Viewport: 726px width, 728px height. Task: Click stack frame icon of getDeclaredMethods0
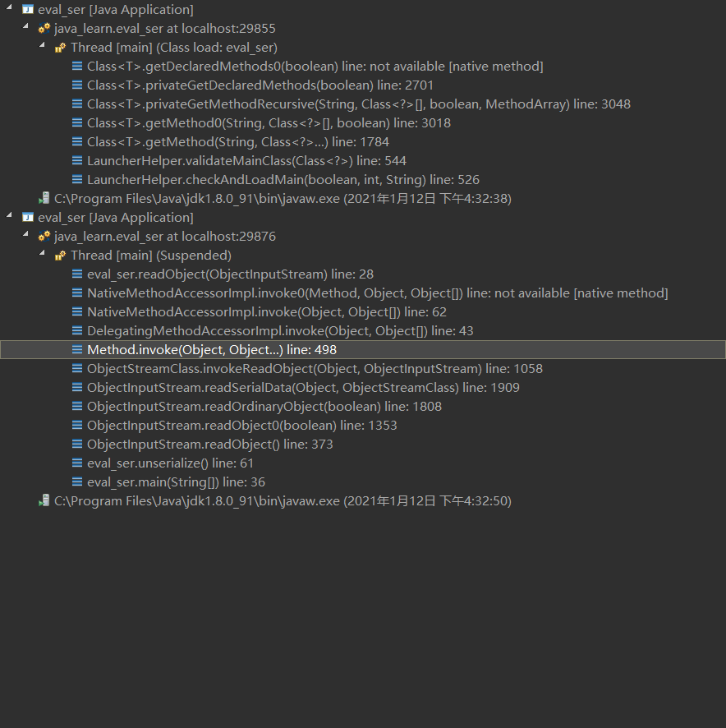click(x=77, y=66)
